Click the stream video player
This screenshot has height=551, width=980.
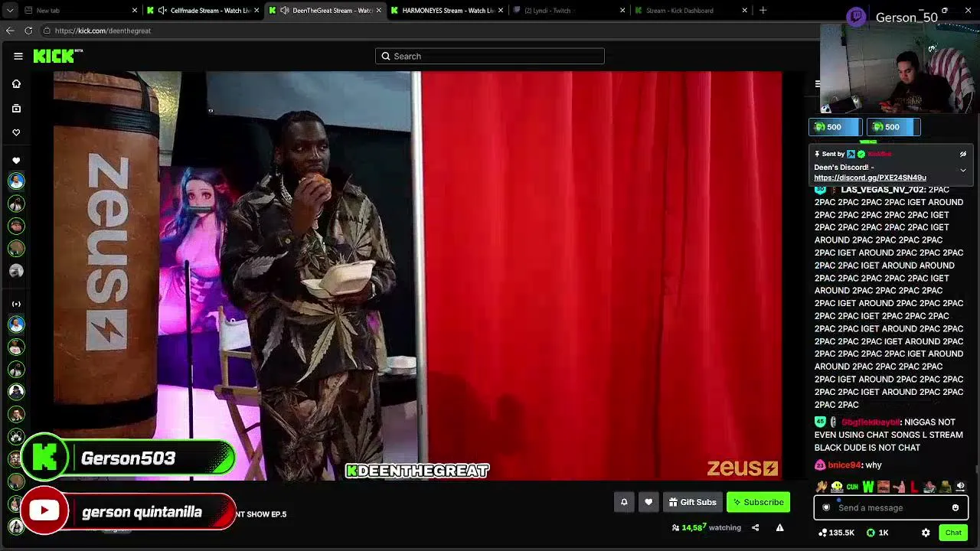coord(417,275)
